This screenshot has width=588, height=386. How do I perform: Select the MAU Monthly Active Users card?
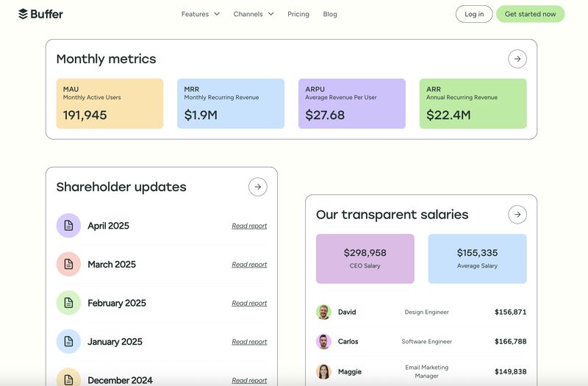click(110, 104)
